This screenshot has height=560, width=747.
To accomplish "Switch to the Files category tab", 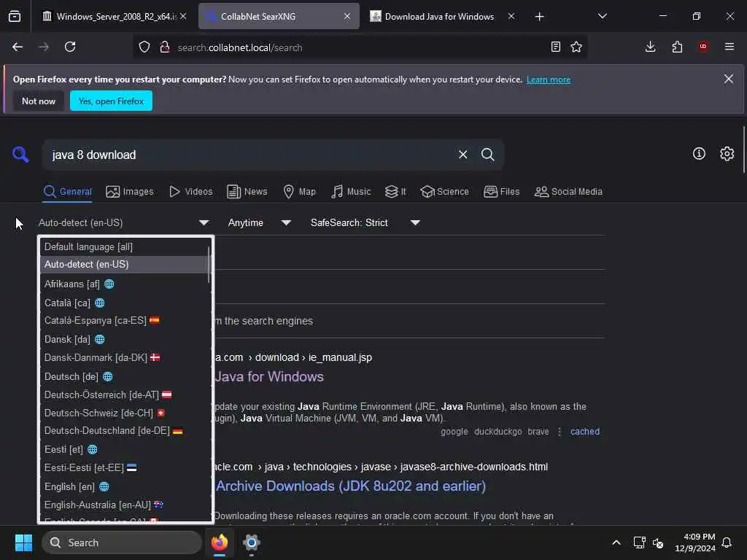I will click(x=501, y=192).
